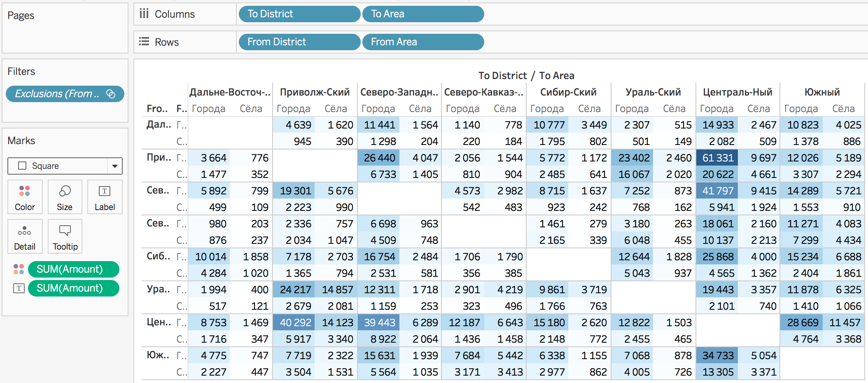Click the color dots beside first SUM(Amount)
The width and height of the screenshot is (868, 383).
point(19,269)
